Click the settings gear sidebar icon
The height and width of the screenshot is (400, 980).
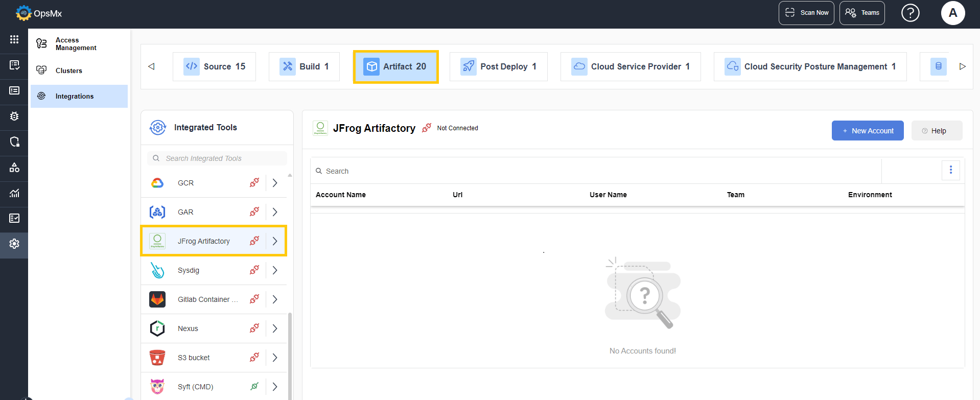(14, 244)
